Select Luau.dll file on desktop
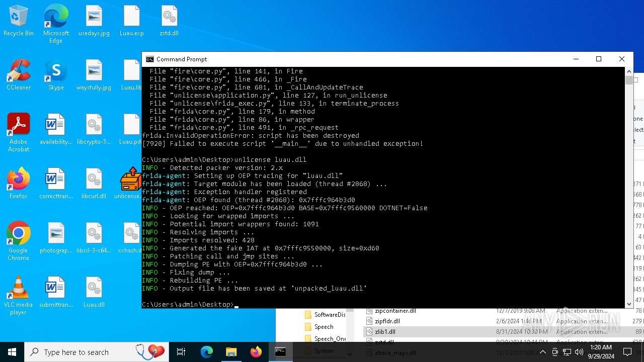The image size is (644, 362). [94, 293]
